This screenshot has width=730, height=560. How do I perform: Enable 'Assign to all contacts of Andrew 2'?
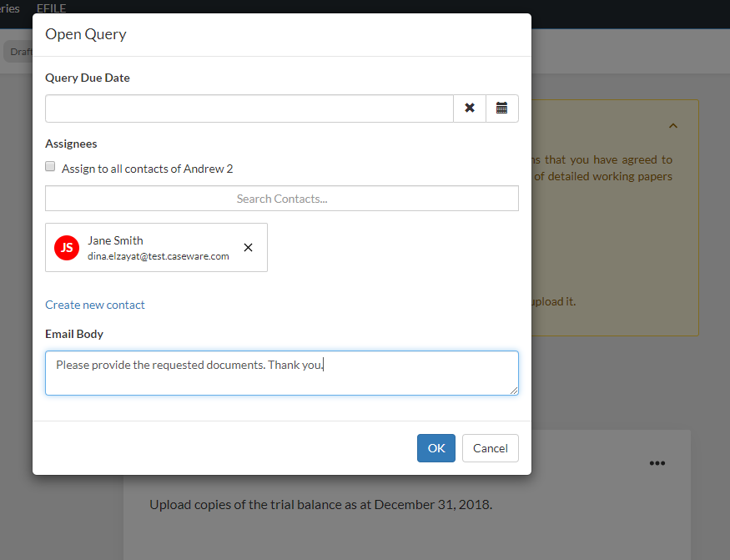click(49, 165)
